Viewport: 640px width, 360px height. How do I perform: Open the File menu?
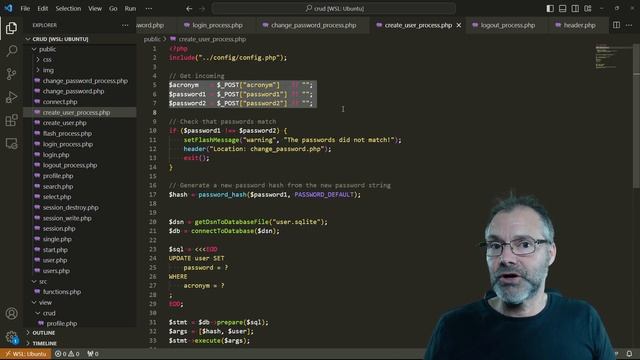point(25,9)
